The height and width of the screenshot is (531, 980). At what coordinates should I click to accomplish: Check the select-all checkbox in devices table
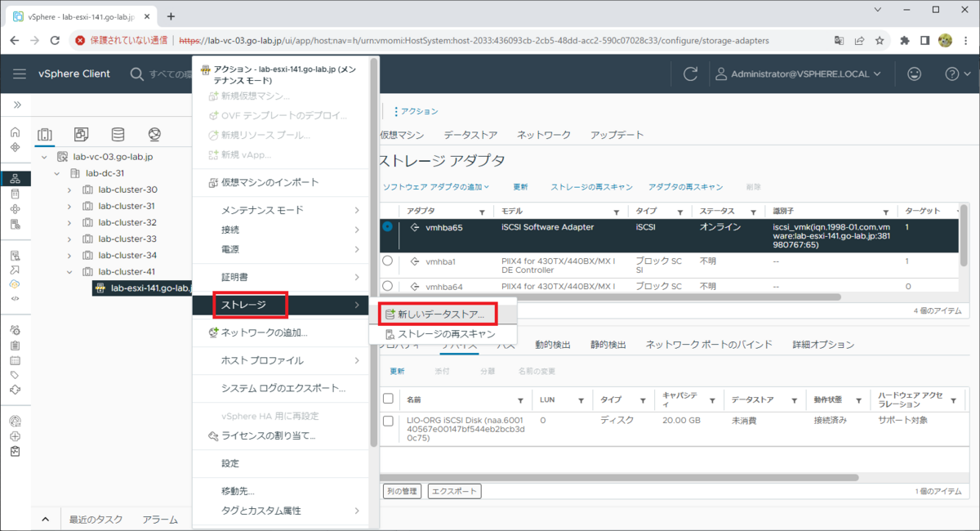(388, 399)
